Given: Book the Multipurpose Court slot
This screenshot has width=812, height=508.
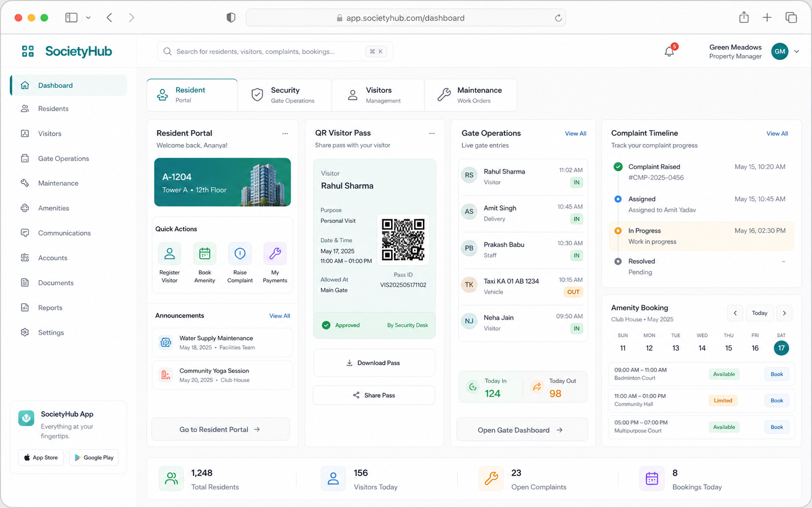Looking at the screenshot, I should click(x=777, y=427).
